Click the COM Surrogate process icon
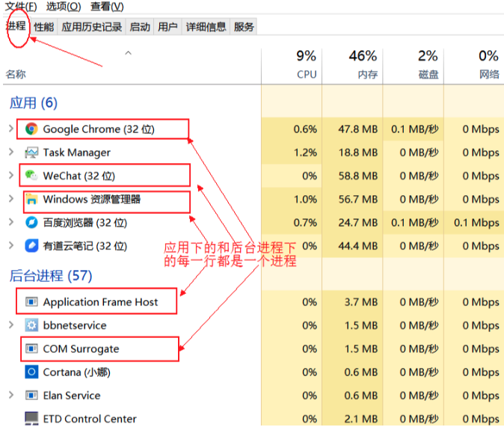The height and width of the screenshot is (427, 504). pyautogui.click(x=31, y=349)
